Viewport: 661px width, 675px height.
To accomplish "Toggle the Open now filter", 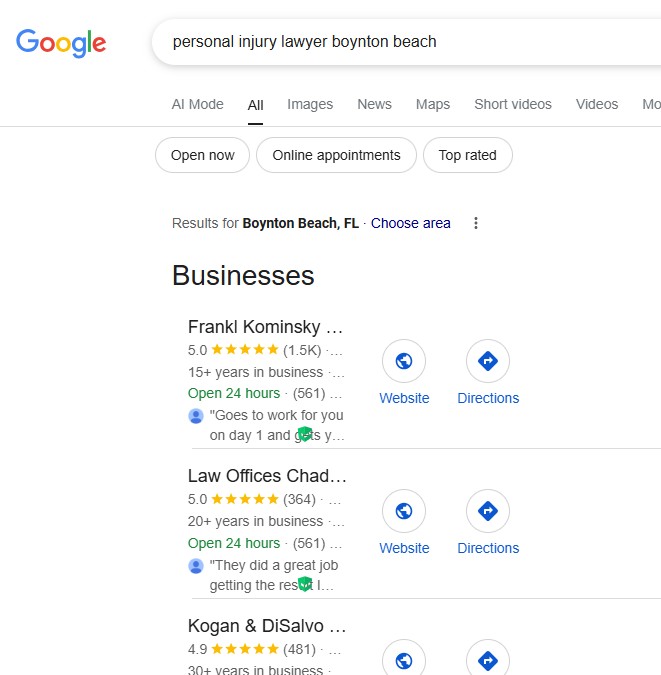I will click(202, 155).
